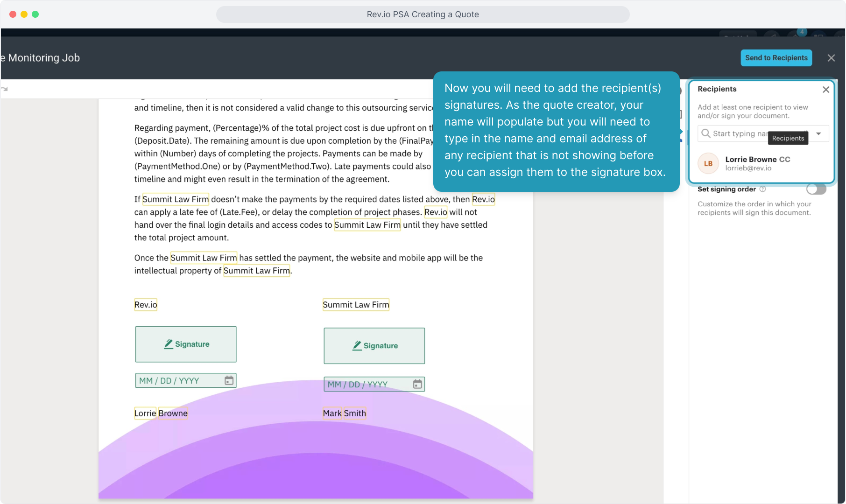Close the document editor with the top X
The width and height of the screenshot is (846, 504).
coord(831,58)
